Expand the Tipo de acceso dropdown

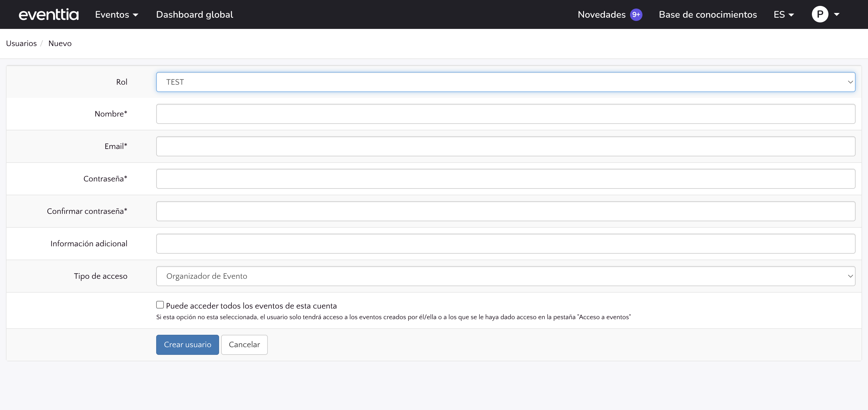point(505,276)
